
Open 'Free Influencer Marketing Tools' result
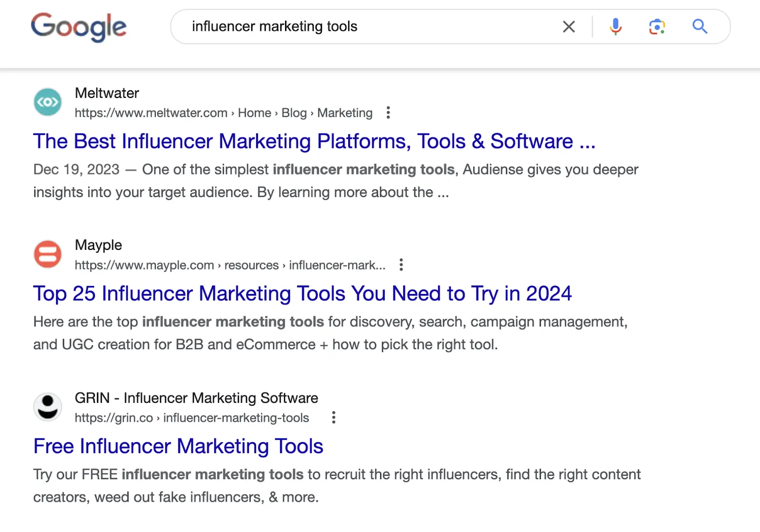pyautogui.click(x=177, y=446)
